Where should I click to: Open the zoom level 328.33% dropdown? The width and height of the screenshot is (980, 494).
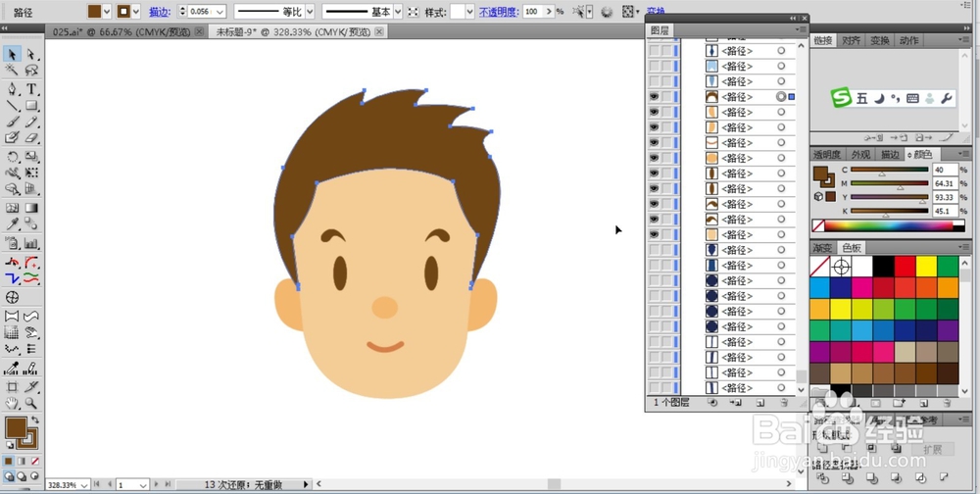pyautogui.click(x=82, y=484)
